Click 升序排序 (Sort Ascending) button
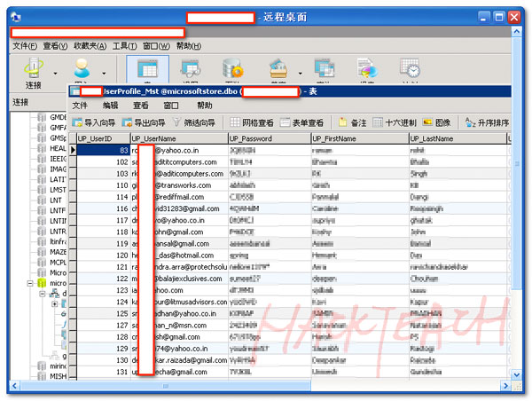This screenshot has width=532, height=401. coord(486,122)
